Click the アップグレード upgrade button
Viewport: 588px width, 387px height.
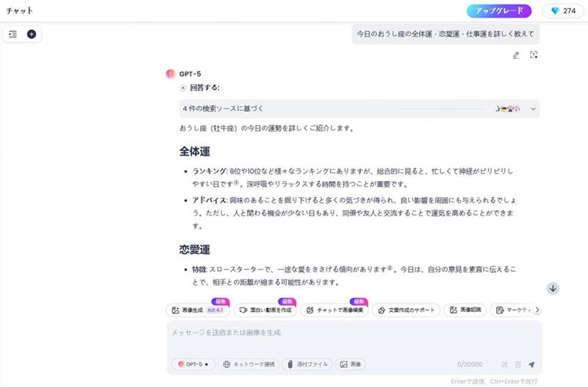point(498,11)
